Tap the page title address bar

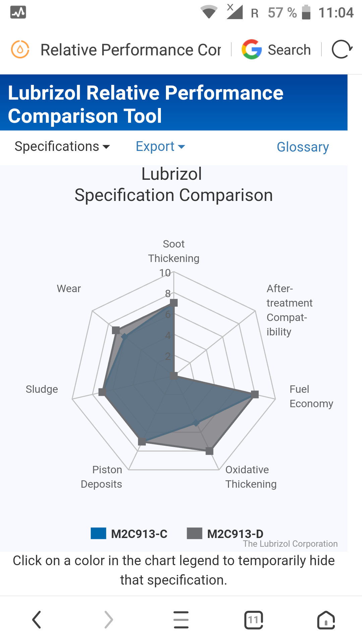pos(131,50)
